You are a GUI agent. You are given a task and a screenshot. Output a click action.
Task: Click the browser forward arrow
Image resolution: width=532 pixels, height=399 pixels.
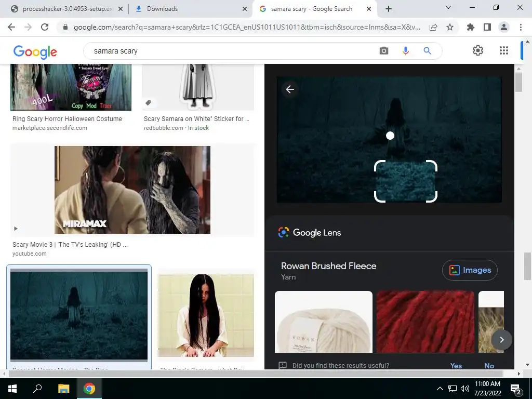coord(28,27)
